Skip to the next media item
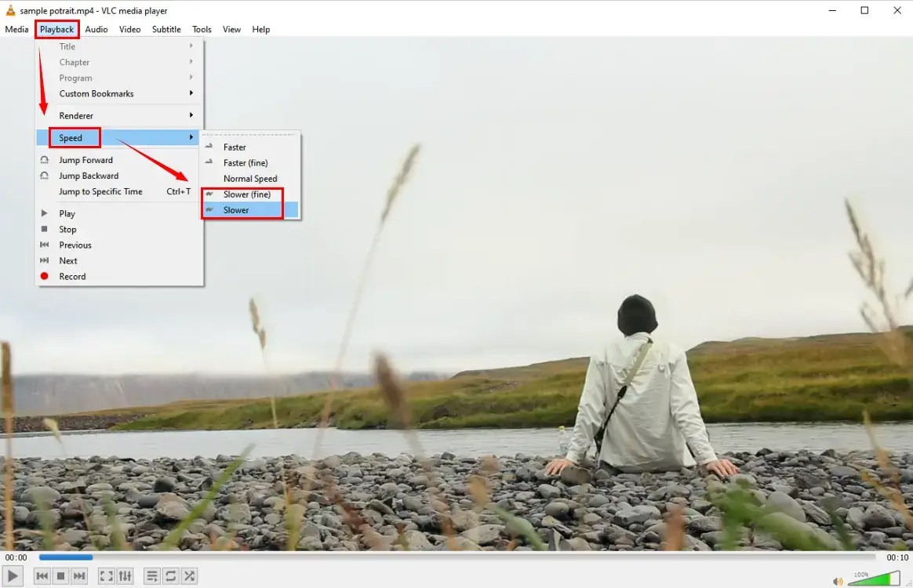This screenshot has height=588, width=913. tap(79, 575)
